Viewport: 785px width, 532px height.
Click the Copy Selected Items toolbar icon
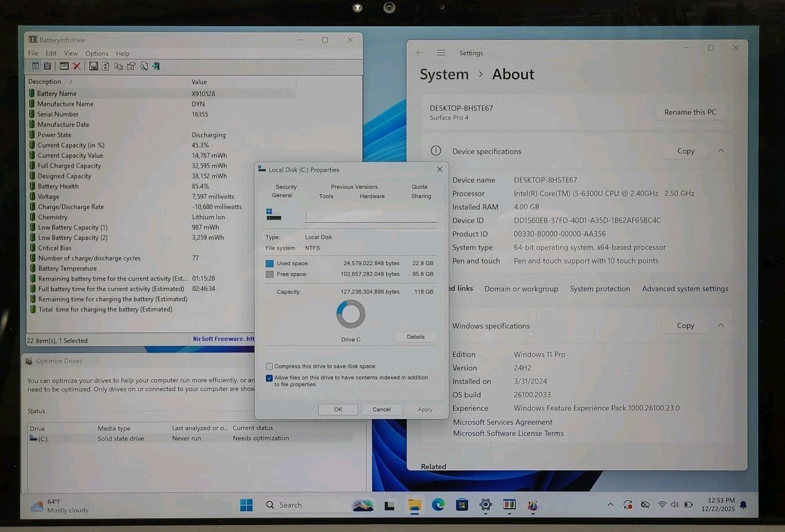pos(118,66)
